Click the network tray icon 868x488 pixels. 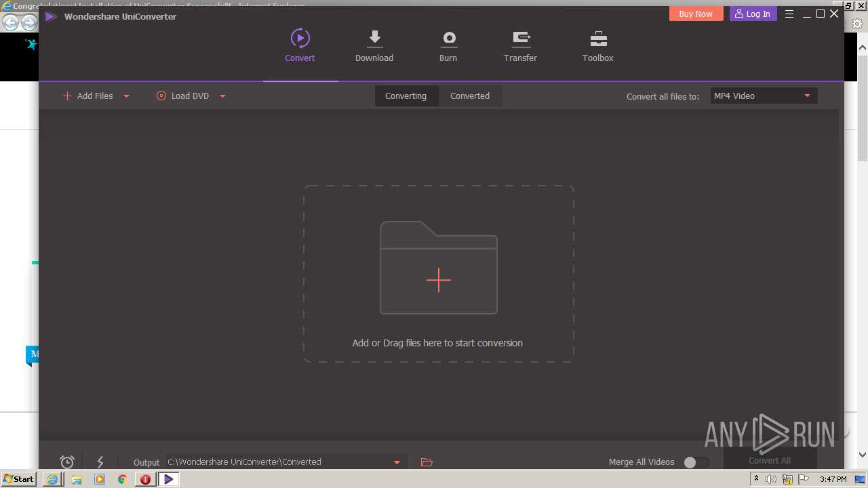(787, 479)
